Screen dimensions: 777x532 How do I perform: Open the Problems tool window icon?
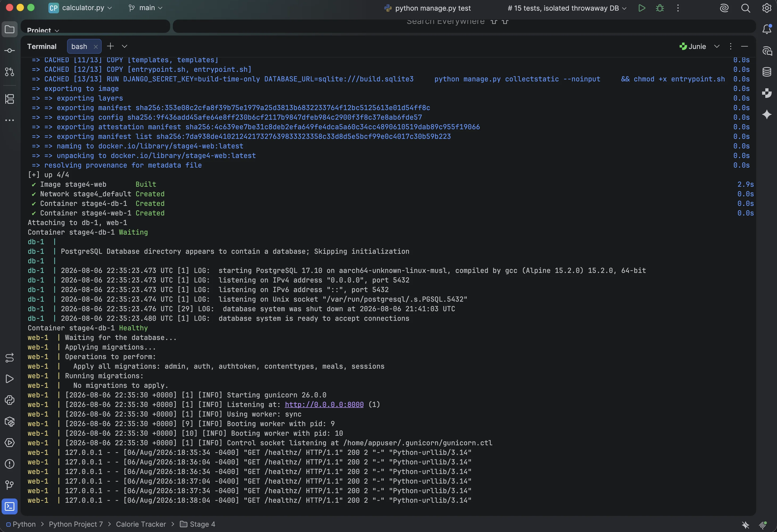(9, 464)
